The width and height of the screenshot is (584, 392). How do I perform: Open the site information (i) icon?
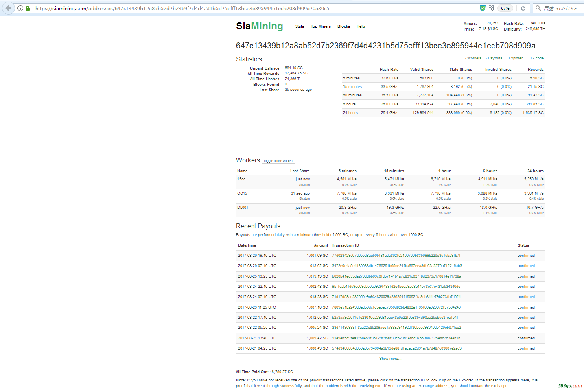click(20, 8)
